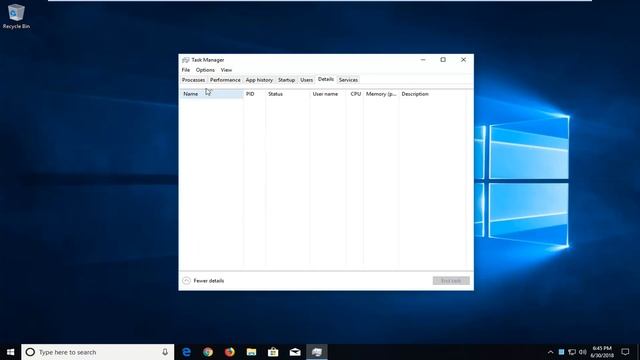Screen dimensions: 640x360
Task: Switch to the Performance tab
Action: pyautogui.click(x=225, y=80)
